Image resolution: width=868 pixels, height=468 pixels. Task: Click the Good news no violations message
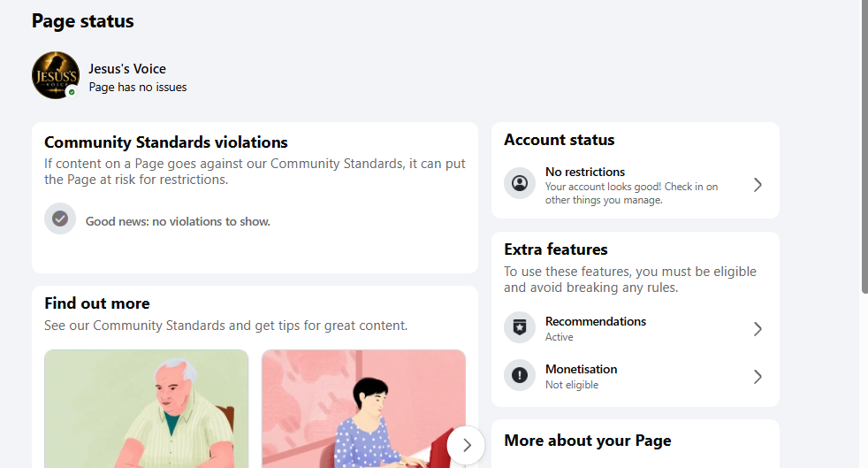click(x=178, y=221)
